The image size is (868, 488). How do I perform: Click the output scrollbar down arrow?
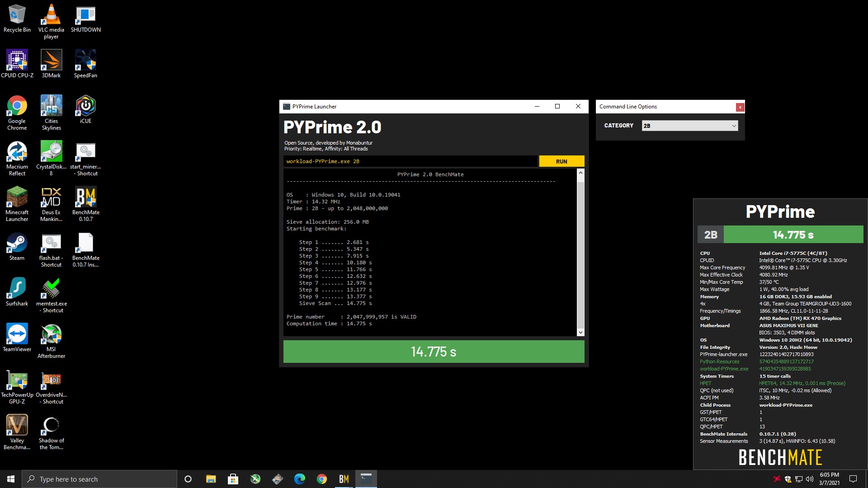click(x=580, y=333)
